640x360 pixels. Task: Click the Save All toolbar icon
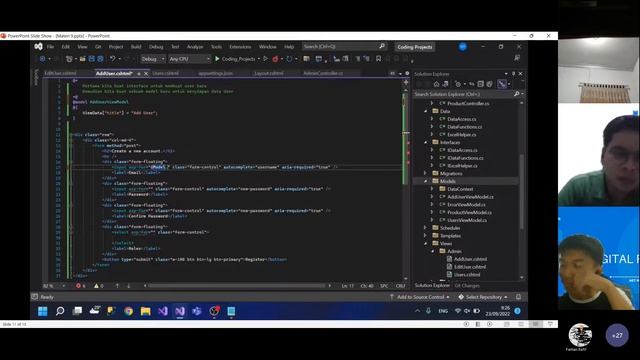(x=100, y=59)
